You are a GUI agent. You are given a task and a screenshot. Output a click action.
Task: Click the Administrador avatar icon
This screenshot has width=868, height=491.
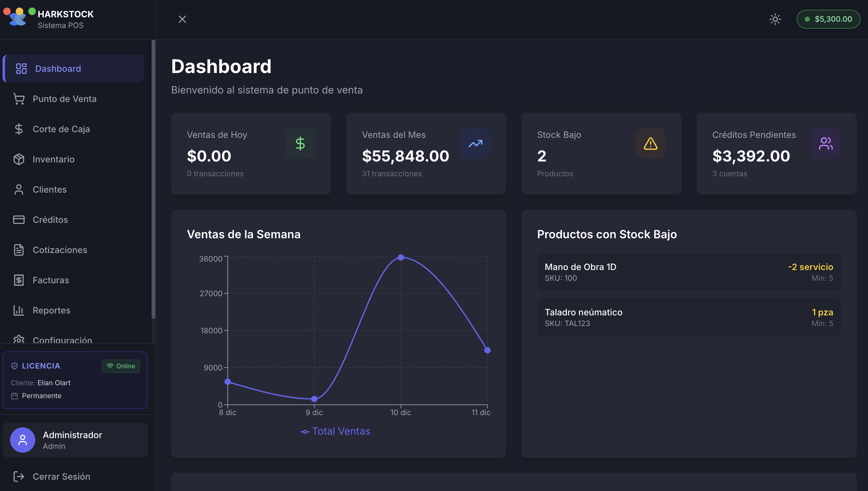click(x=23, y=440)
